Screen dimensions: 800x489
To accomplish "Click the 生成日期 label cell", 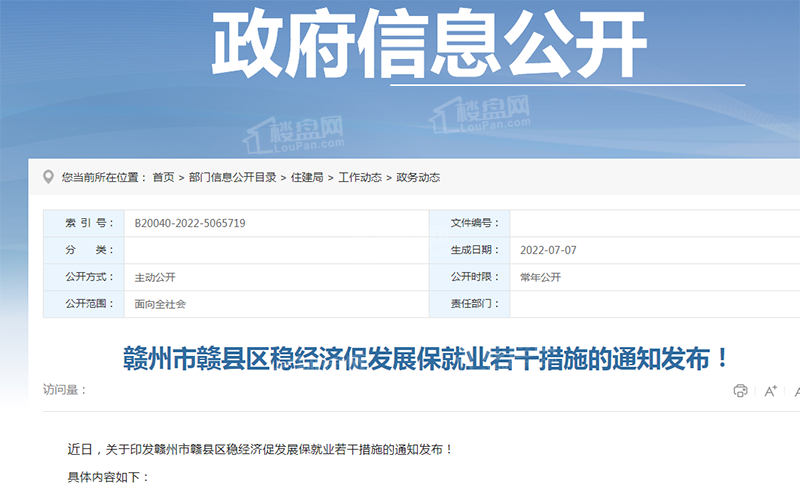I will pos(470,250).
